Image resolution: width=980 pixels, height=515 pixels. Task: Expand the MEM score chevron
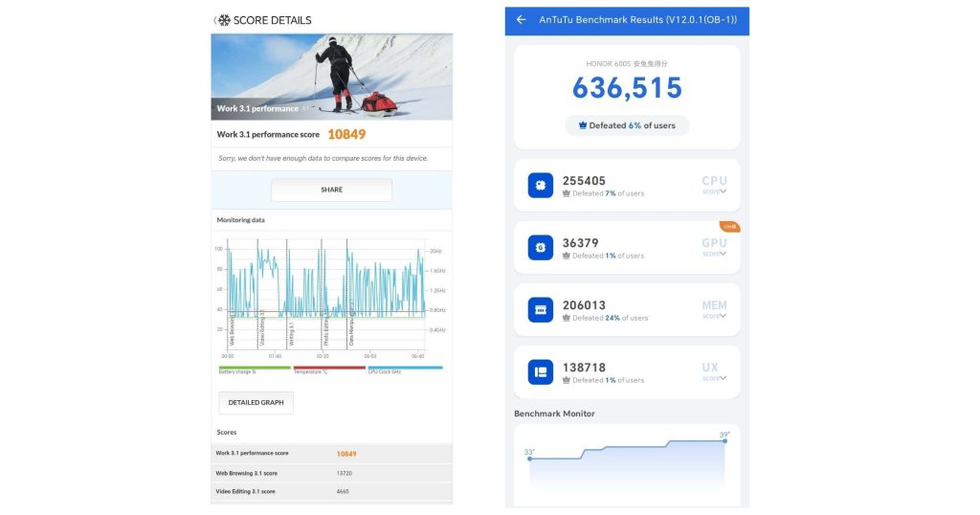(724, 316)
